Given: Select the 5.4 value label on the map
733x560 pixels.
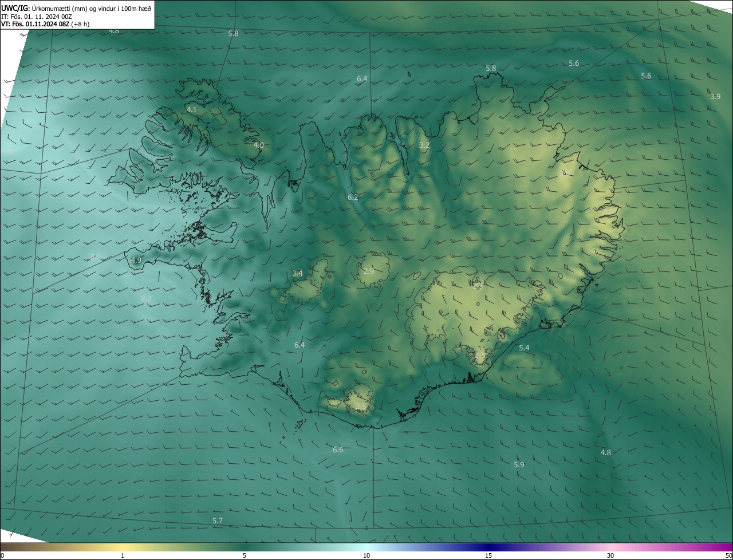Looking at the screenshot, I should (x=524, y=348).
